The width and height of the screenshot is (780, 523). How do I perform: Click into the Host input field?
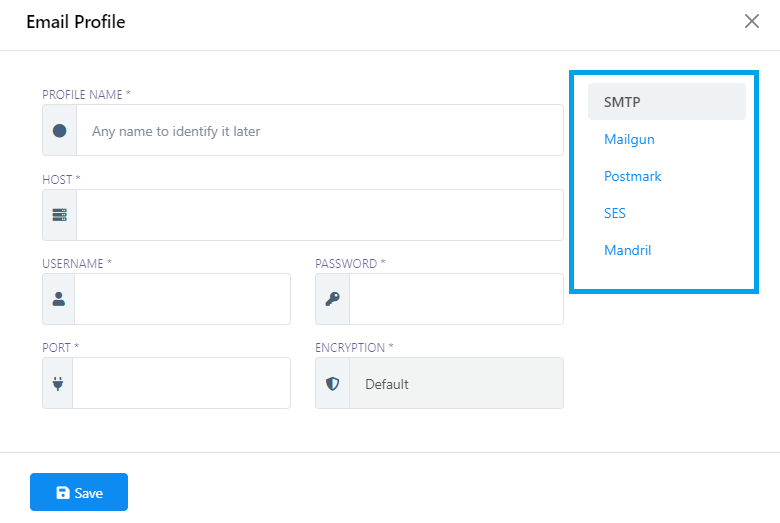(319, 215)
